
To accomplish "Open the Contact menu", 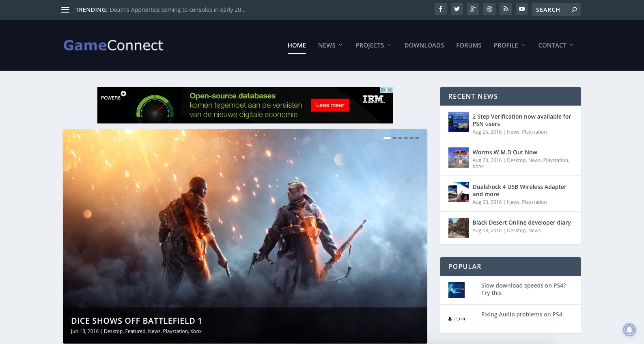I will pyautogui.click(x=552, y=45).
